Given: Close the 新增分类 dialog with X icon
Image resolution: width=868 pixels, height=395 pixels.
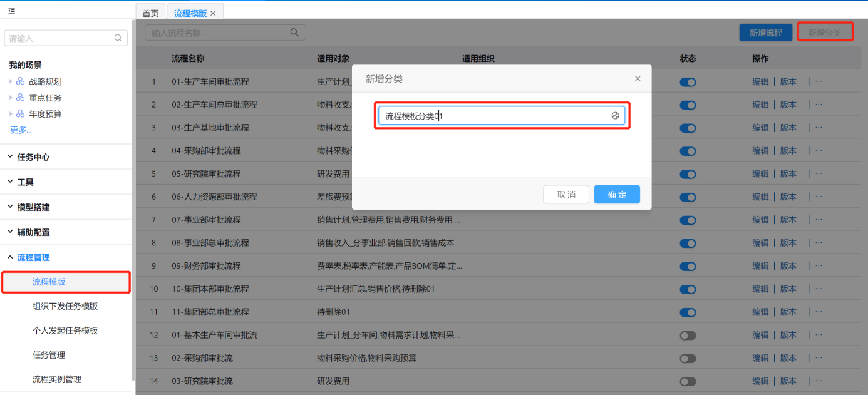Looking at the screenshot, I should pyautogui.click(x=638, y=79).
